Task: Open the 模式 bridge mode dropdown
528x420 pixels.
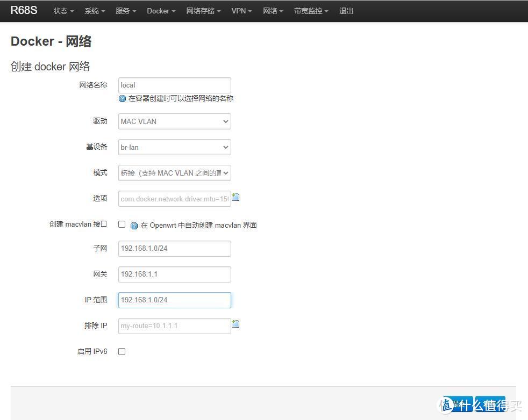Action: click(x=174, y=173)
